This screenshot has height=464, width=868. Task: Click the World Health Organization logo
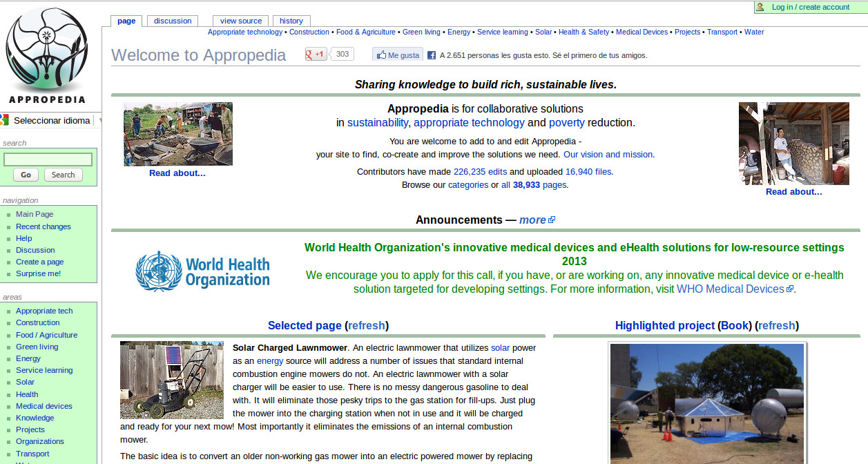pyautogui.click(x=202, y=270)
